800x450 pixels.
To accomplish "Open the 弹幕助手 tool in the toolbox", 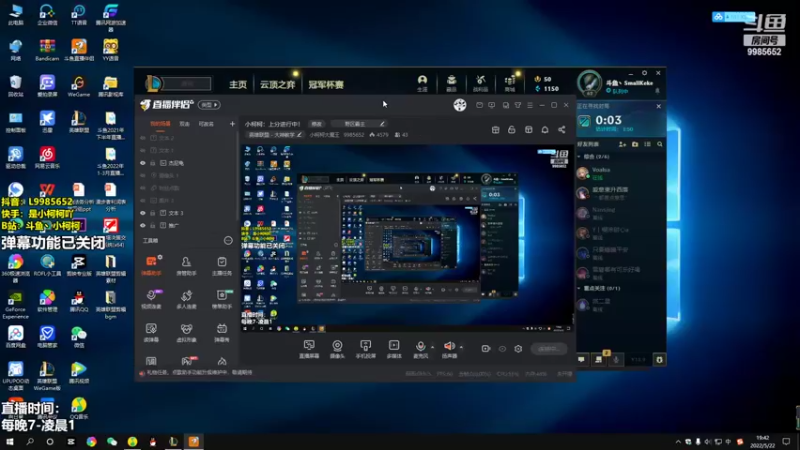I will 151,265.
